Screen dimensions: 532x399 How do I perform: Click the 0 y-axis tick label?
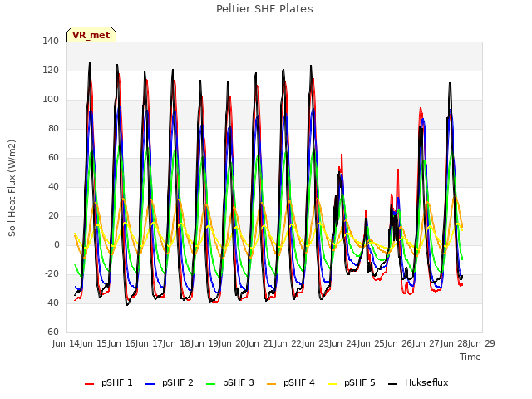point(57,244)
